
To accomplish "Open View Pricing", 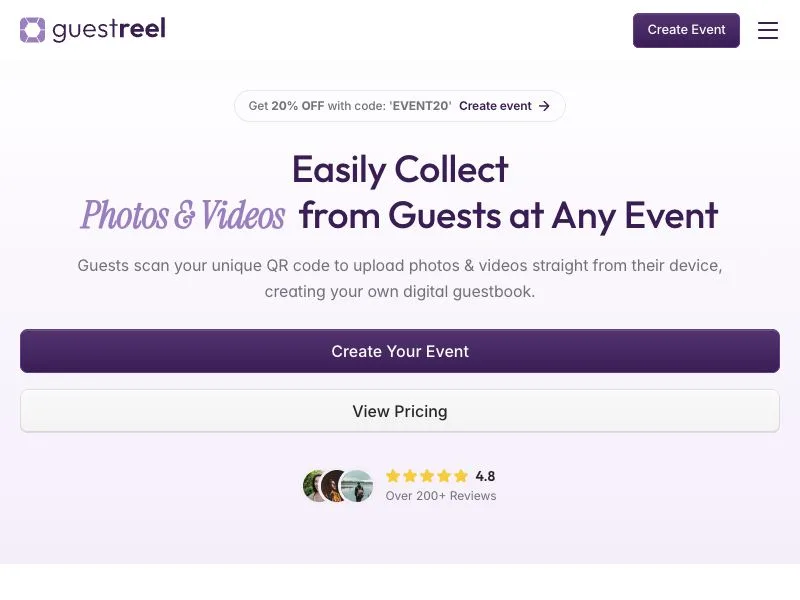I will [400, 411].
